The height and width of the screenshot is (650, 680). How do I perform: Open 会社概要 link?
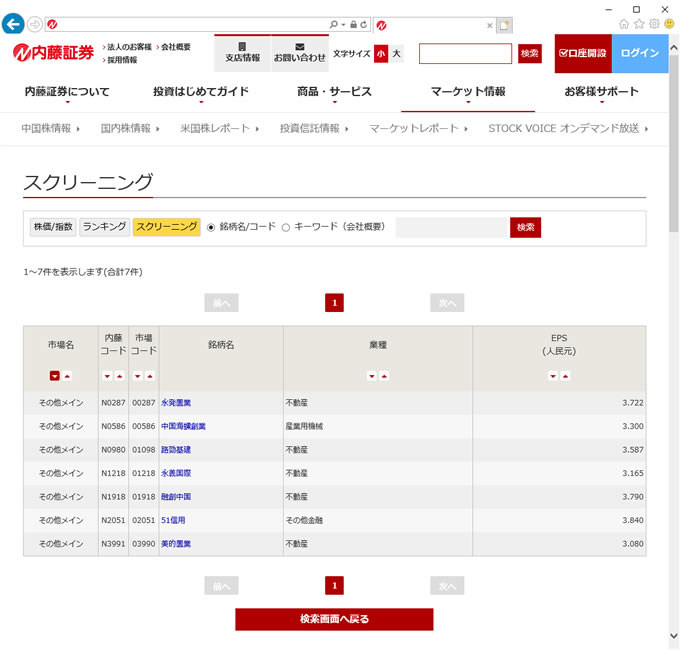tap(176, 47)
